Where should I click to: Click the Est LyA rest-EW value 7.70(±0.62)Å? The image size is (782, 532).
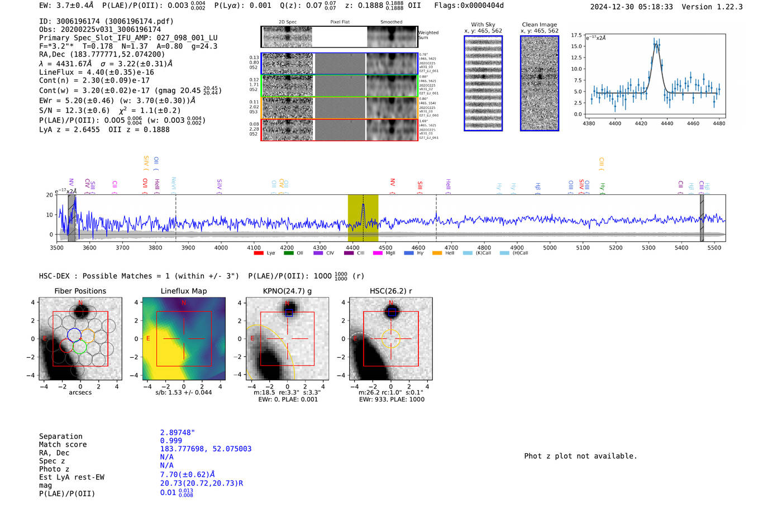[x=188, y=475]
